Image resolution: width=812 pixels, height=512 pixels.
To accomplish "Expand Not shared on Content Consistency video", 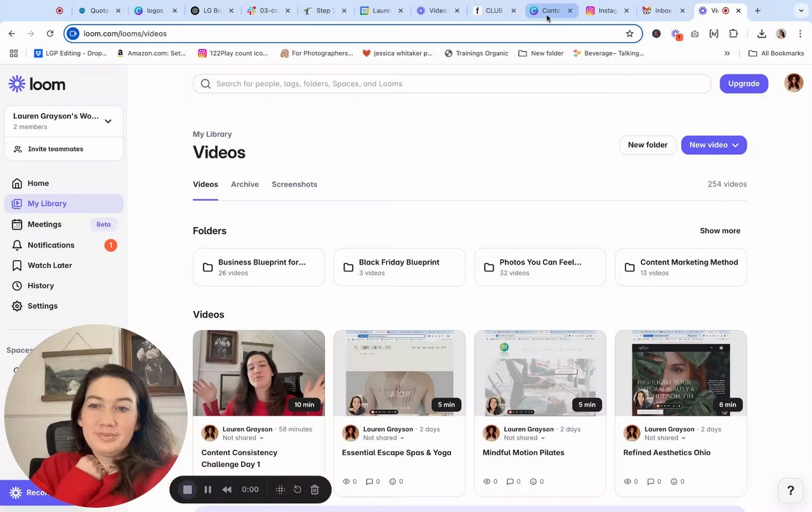I will 243,438.
